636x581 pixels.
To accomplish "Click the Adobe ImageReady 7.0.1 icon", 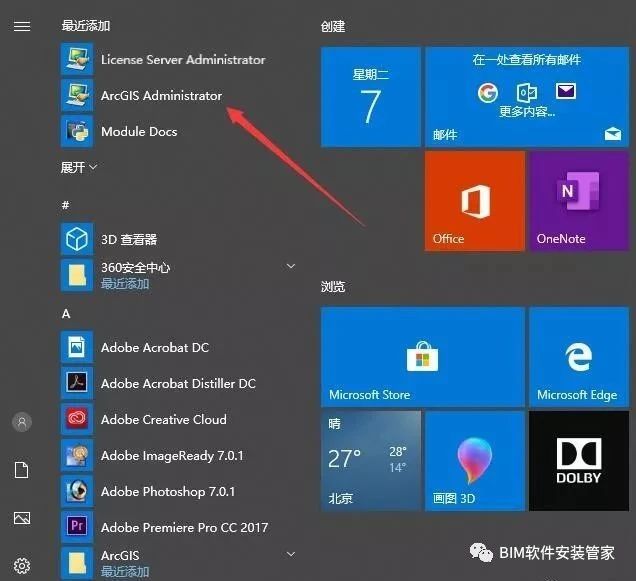I will tap(77, 455).
